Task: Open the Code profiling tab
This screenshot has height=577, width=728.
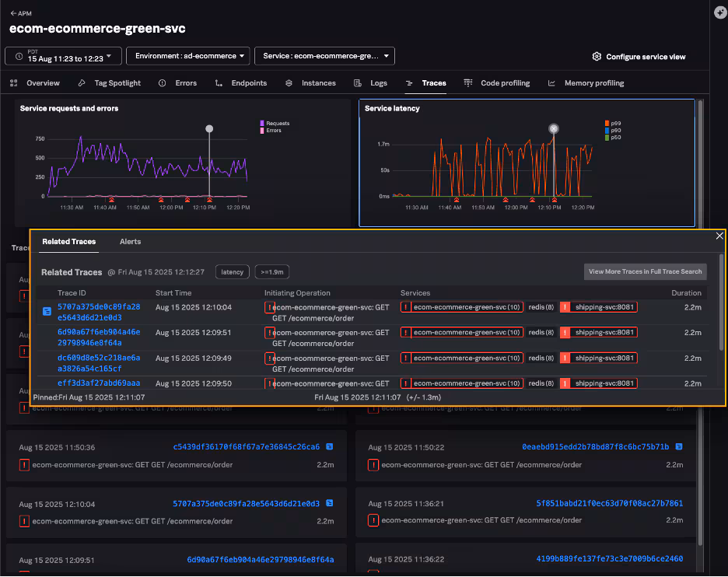Action: tap(505, 83)
